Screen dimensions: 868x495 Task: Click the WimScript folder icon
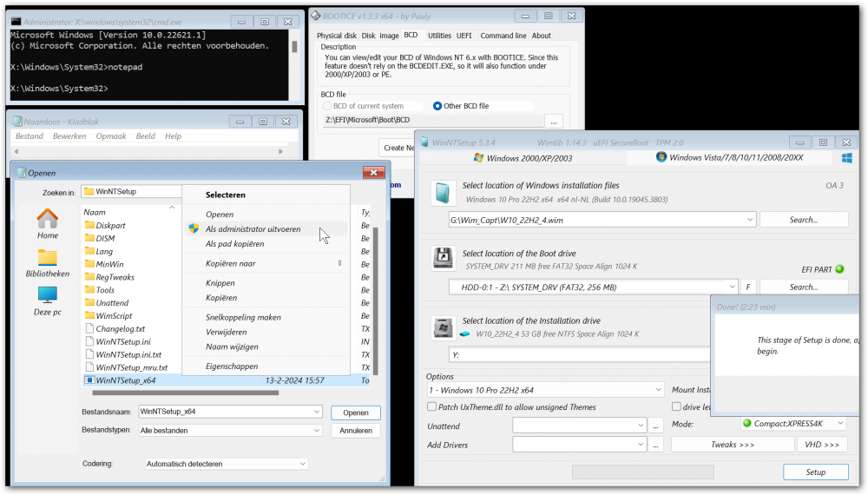pos(89,315)
